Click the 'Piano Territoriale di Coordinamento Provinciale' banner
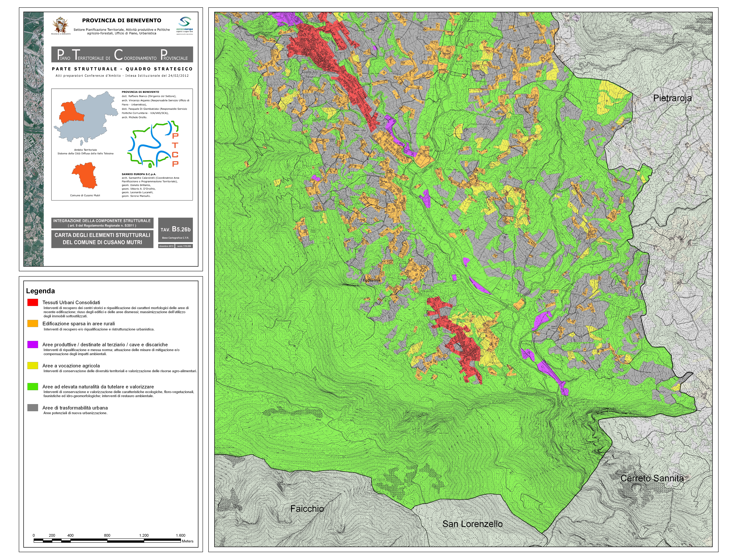The width and height of the screenshot is (735, 560). [122, 54]
